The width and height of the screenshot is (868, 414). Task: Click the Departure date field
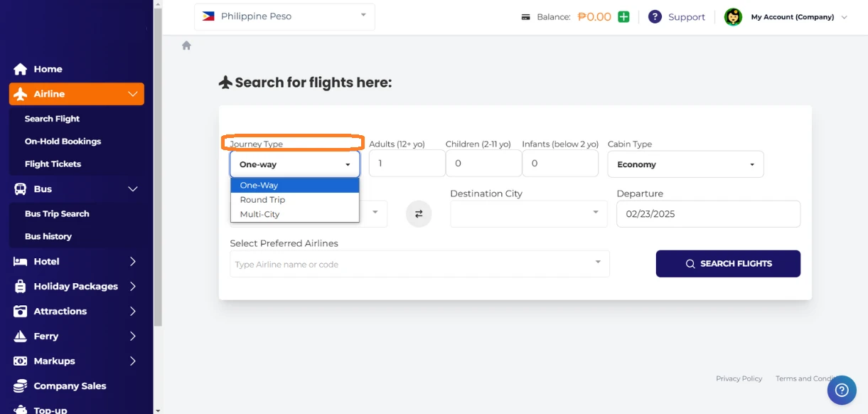click(x=707, y=213)
